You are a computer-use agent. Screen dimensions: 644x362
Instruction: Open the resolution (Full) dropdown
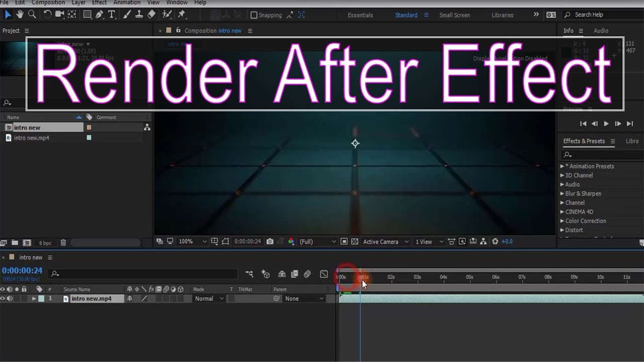(x=318, y=242)
